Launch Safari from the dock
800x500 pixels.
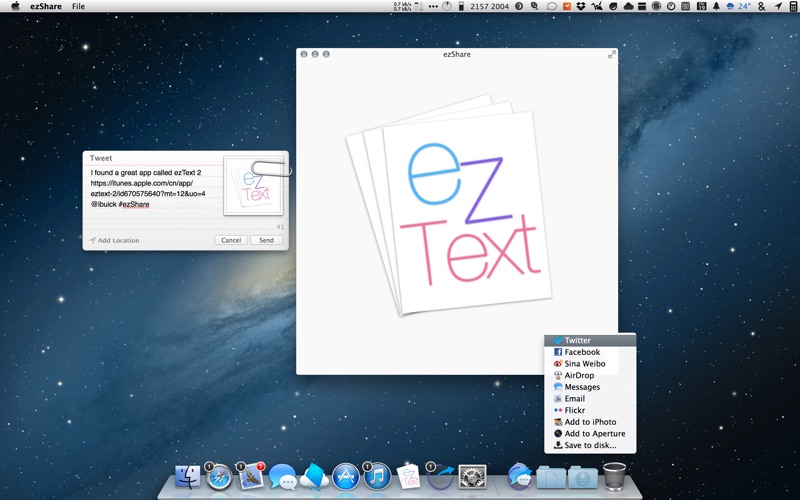tap(219, 478)
